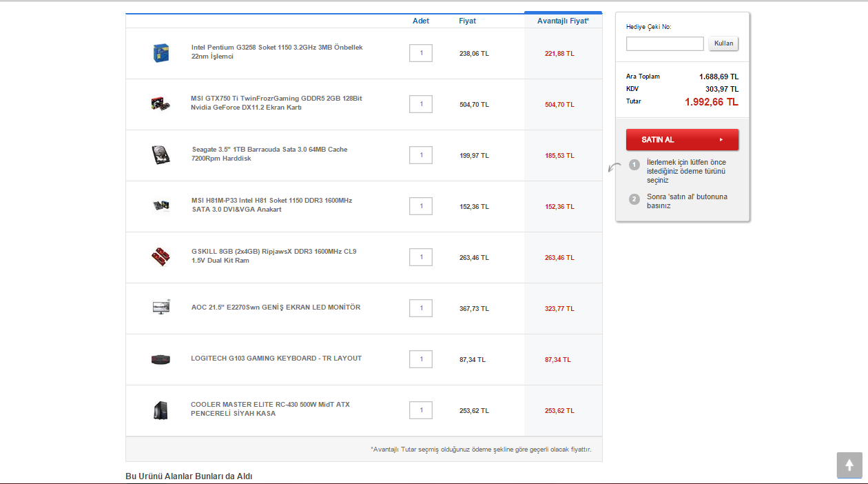Click the AOC 21.5" monitor image
Viewport: 868px width, 484px height.
coord(161,307)
